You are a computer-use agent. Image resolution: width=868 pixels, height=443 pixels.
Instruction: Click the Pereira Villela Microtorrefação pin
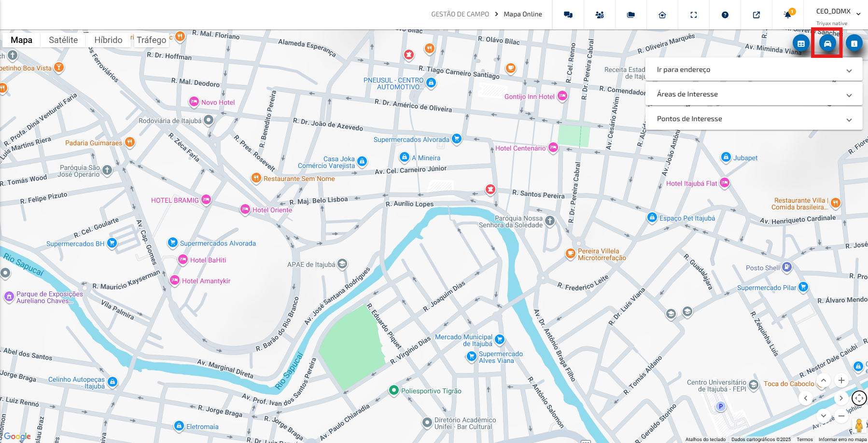(x=571, y=253)
